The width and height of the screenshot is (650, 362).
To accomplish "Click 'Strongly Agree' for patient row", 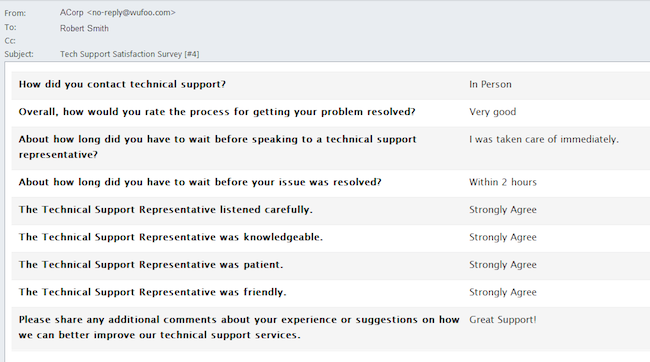I will point(502,265).
